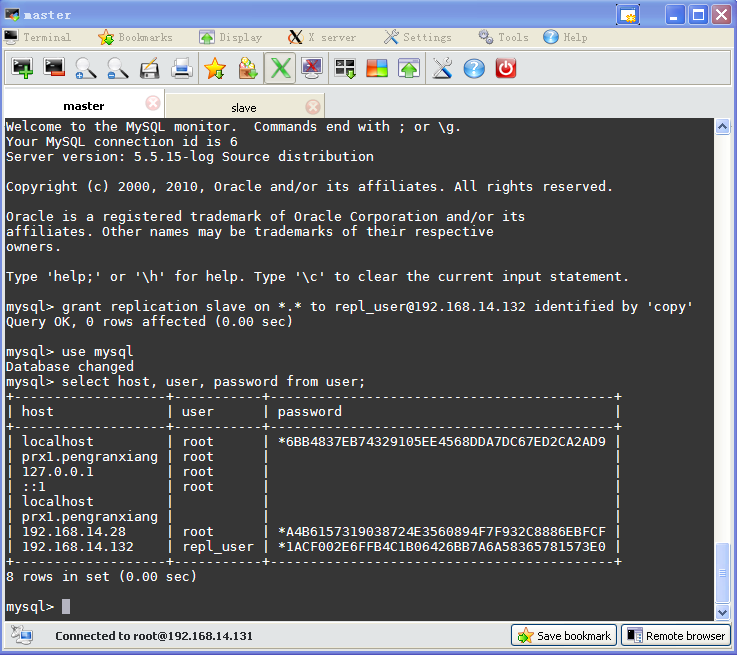Click the "Server version: 5.5.15-log" line
Viewport: 737px width, 655px height.
(x=190, y=156)
